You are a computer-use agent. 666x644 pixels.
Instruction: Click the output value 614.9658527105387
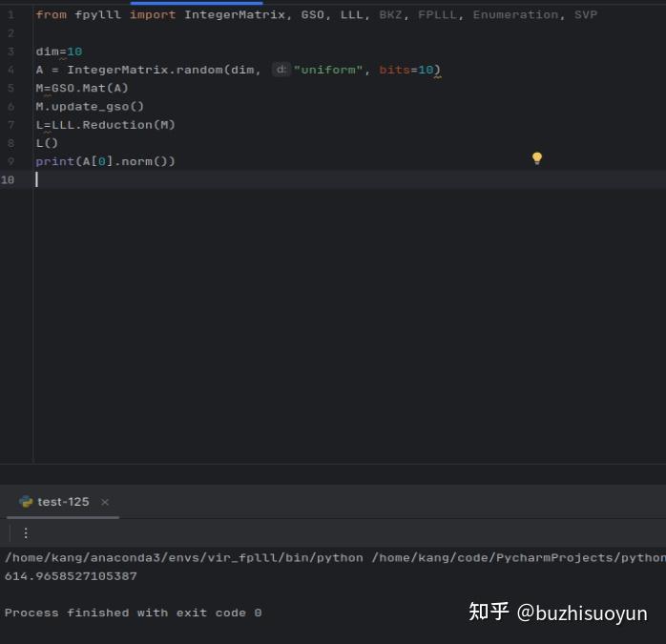tap(71, 576)
